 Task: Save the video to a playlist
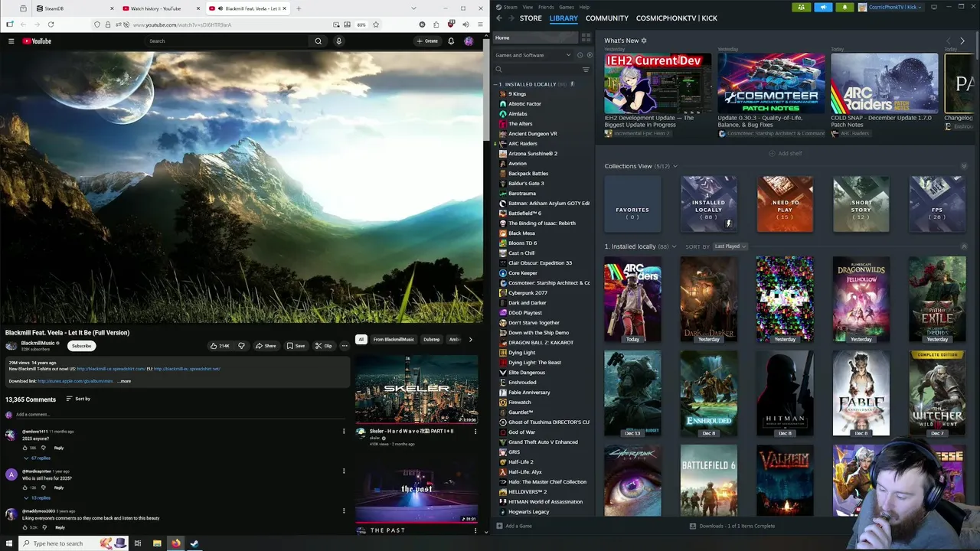click(x=296, y=346)
